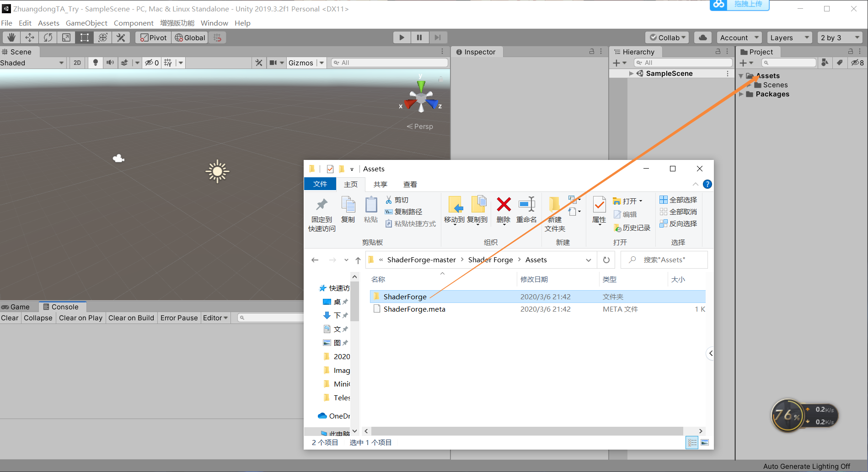Click the grid snapping icon in toolbar

218,37
